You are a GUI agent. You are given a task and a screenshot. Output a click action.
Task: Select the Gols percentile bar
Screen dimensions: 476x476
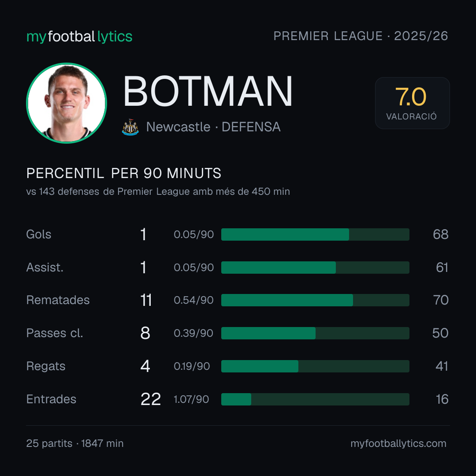(x=315, y=234)
